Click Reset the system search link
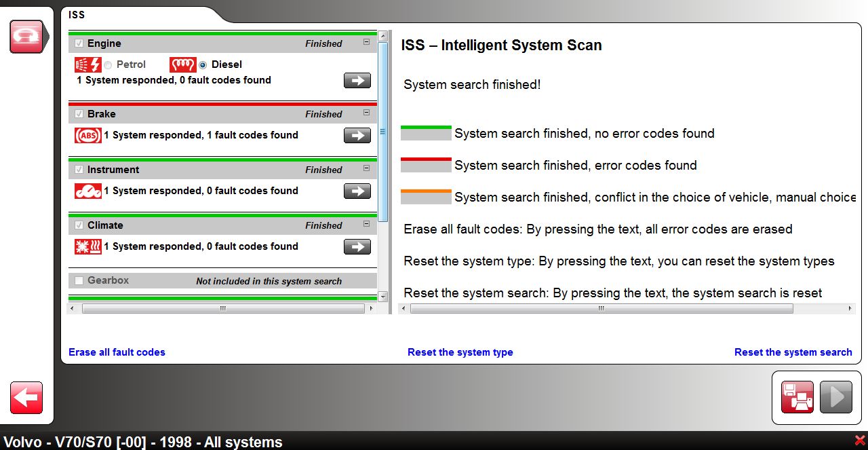This screenshot has height=450, width=868. [x=793, y=352]
